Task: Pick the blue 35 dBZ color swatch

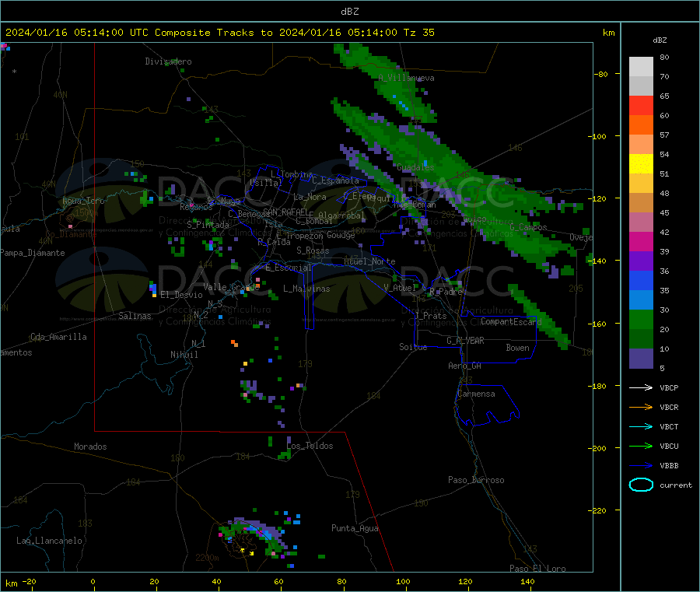Action: coord(641,280)
